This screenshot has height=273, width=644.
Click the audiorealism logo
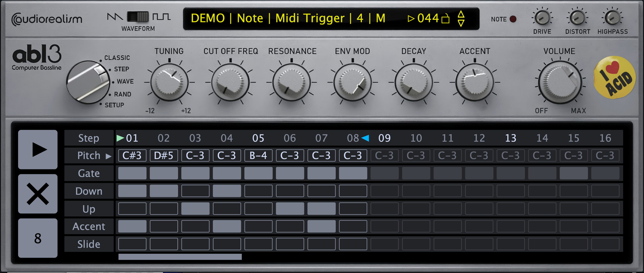(47, 19)
